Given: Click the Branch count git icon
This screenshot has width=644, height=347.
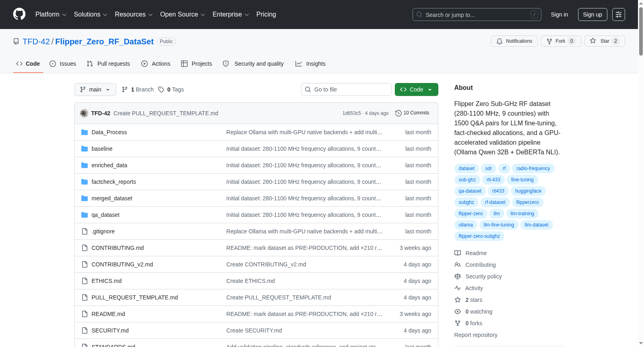Looking at the screenshot, I should (125, 89).
